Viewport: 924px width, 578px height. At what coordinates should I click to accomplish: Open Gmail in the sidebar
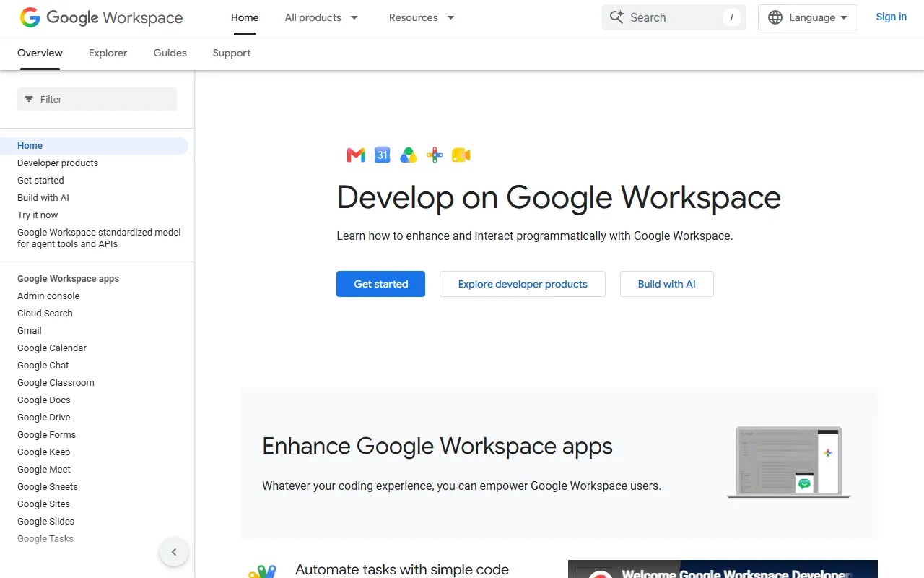click(30, 331)
